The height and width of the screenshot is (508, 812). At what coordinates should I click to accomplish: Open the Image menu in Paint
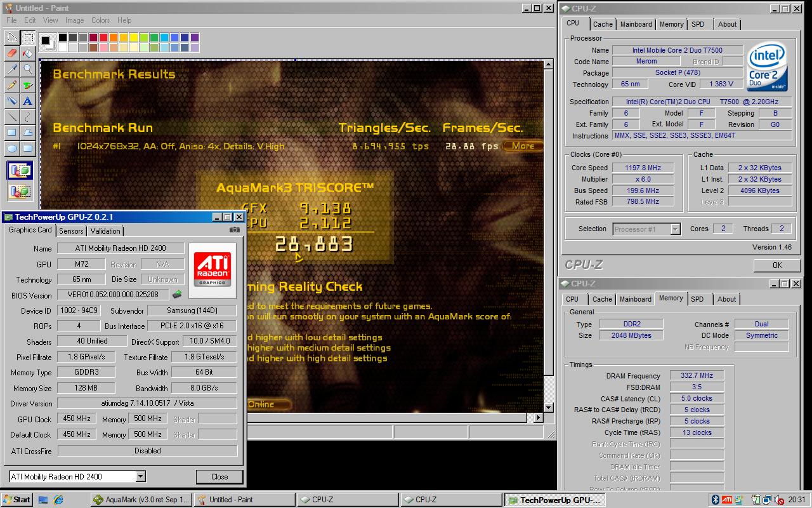[x=74, y=20]
